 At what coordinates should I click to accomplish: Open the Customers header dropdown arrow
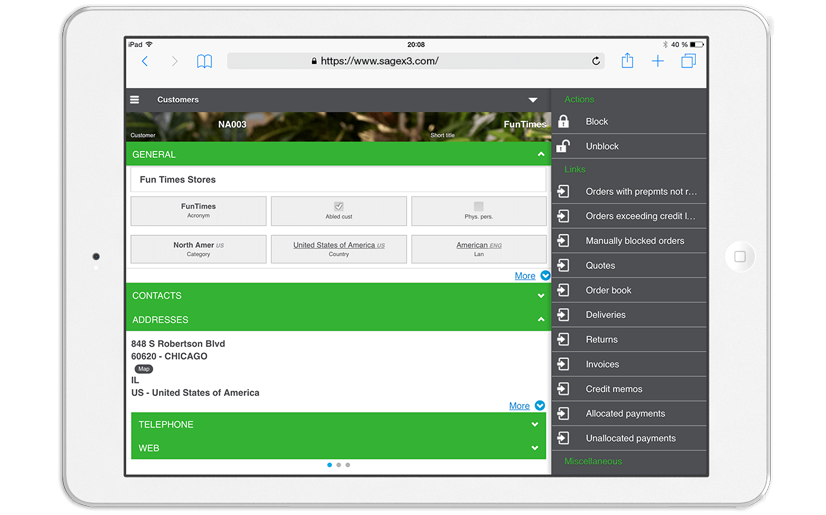pyautogui.click(x=533, y=100)
